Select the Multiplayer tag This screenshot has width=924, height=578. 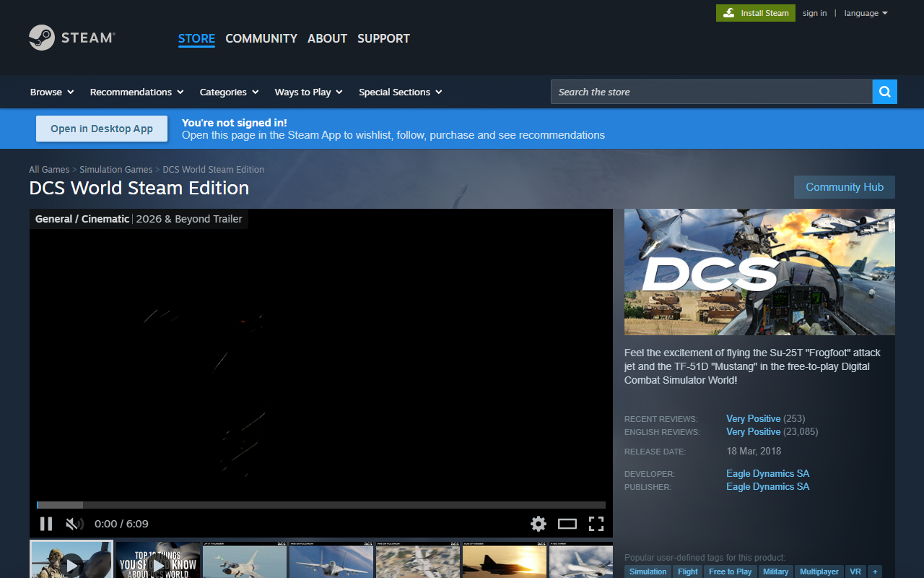click(819, 571)
